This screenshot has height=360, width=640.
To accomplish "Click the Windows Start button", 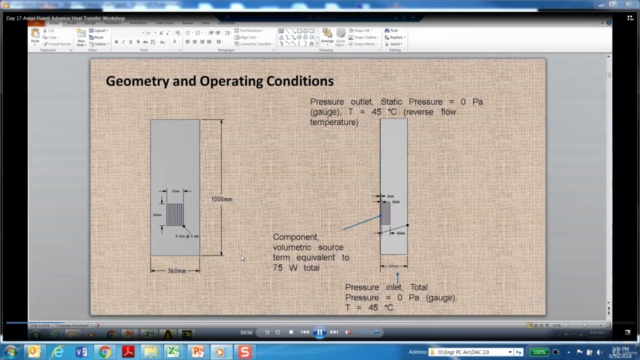I will tap(11, 352).
